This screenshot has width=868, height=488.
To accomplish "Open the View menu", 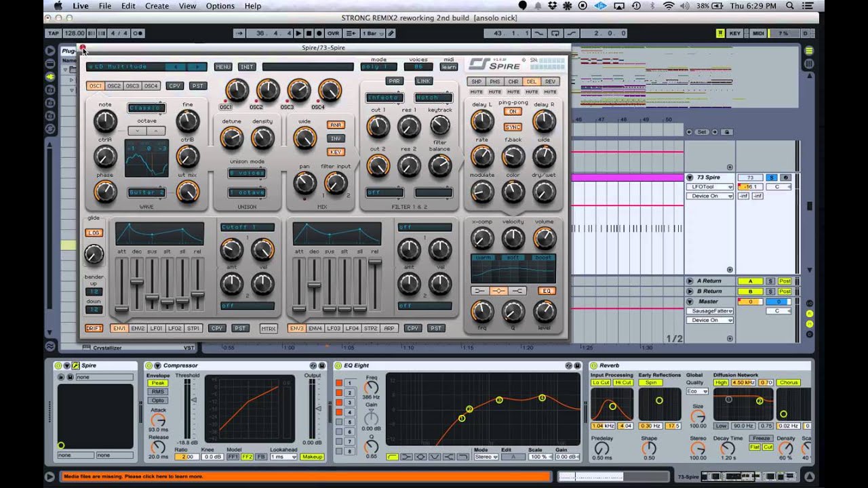I will tap(188, 6).
